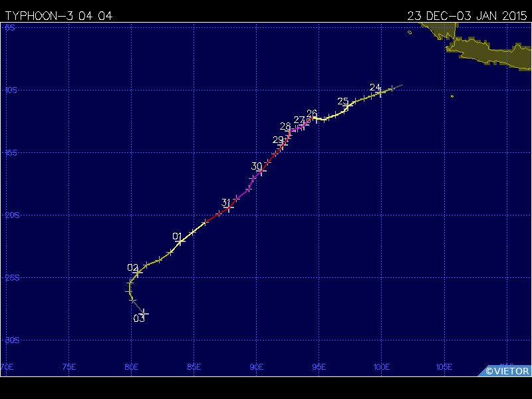Viewport: 532px width, 399px height.
Task: Click the 100E longitude label
Action: coord(382,367)
